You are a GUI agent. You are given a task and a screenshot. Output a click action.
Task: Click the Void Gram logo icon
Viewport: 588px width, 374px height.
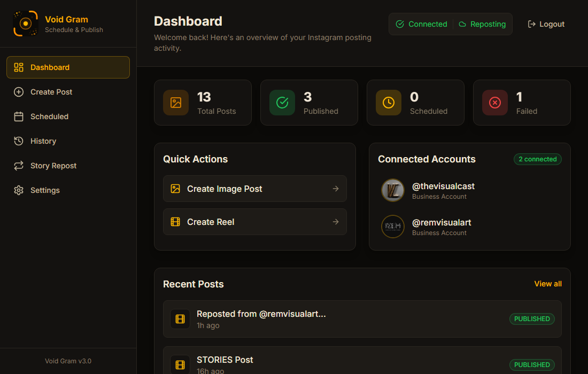[25, 24]
